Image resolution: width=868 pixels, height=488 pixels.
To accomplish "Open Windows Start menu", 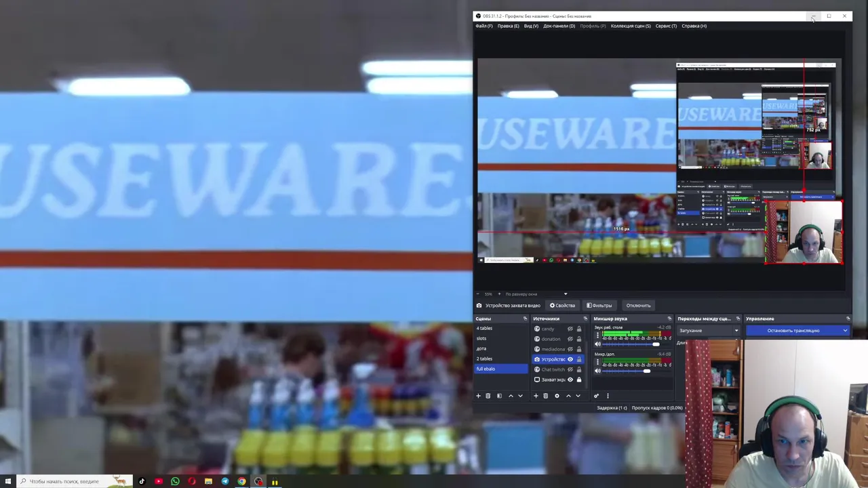I will [x=7, y=482].
